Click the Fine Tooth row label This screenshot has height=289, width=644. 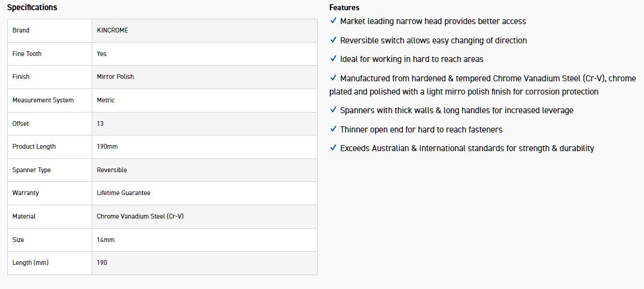(27, 54)
